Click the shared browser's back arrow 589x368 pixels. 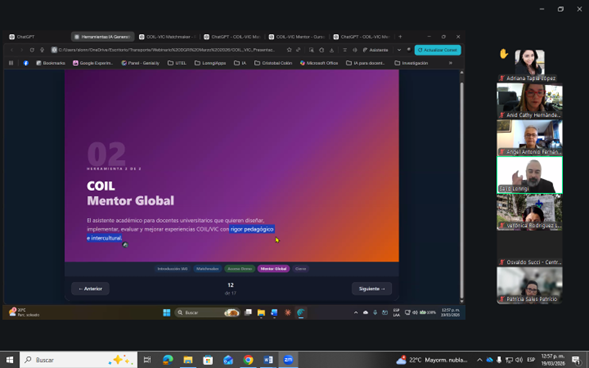(12, 50)
